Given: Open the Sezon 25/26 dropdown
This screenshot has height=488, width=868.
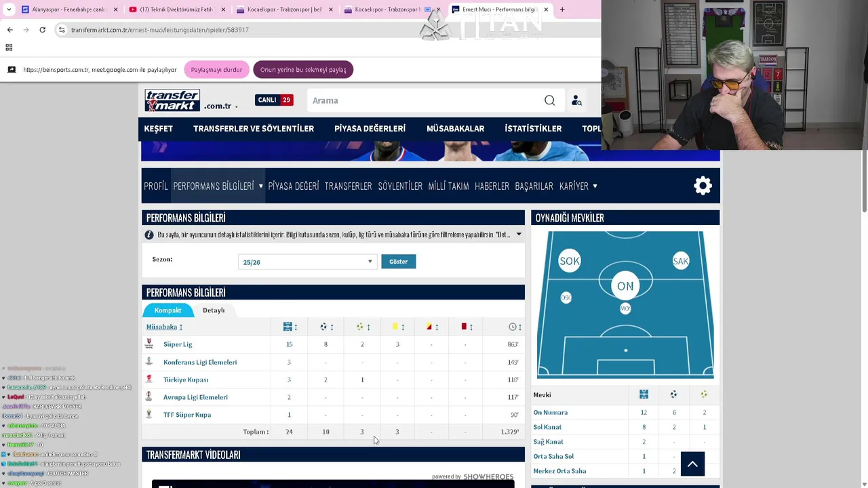Looking at the screenshot, I should coord(307,262).
